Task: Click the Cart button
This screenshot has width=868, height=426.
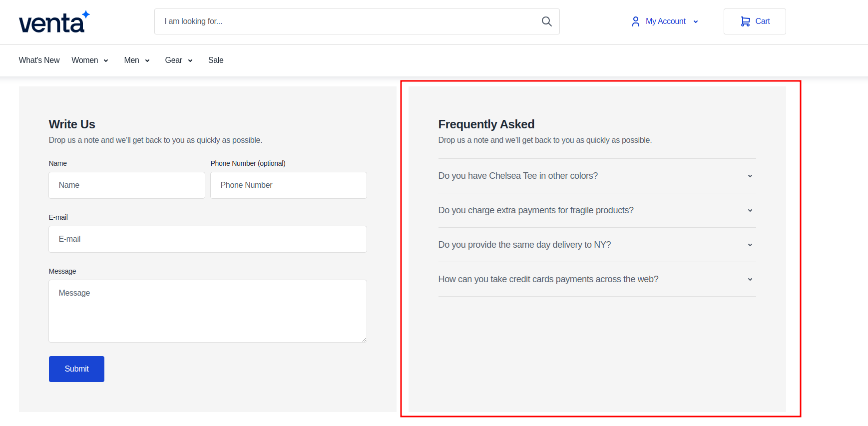Action: (x=754, y=21)
